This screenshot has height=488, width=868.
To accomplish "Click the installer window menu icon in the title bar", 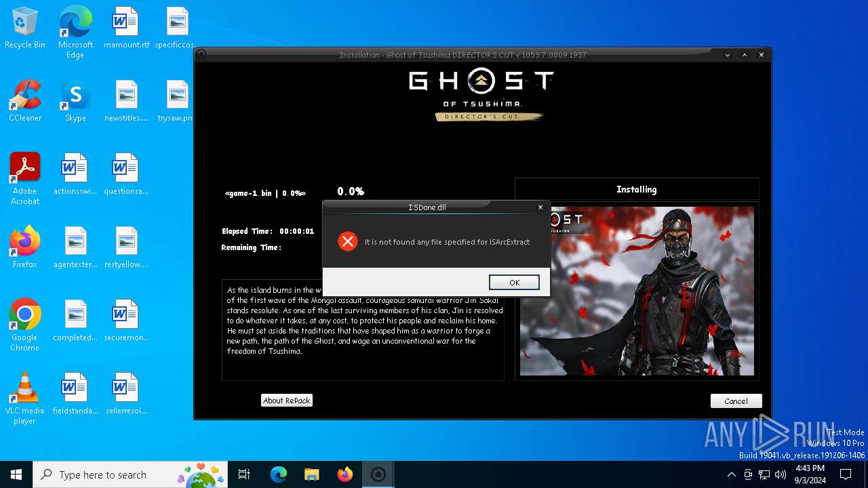I will [x=201, y=55].
